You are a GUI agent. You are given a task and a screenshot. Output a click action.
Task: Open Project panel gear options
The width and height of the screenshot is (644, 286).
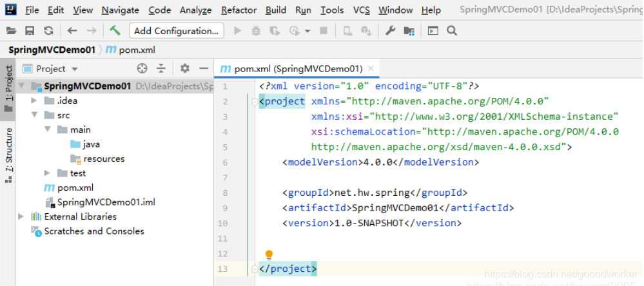pos(185,68)
